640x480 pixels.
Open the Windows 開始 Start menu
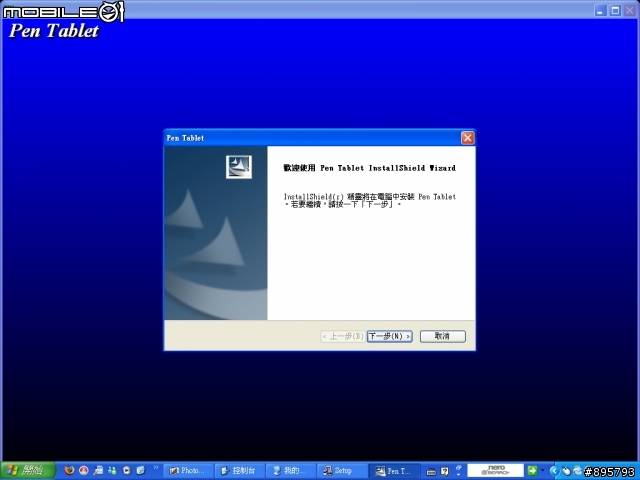tap(28, 471)
